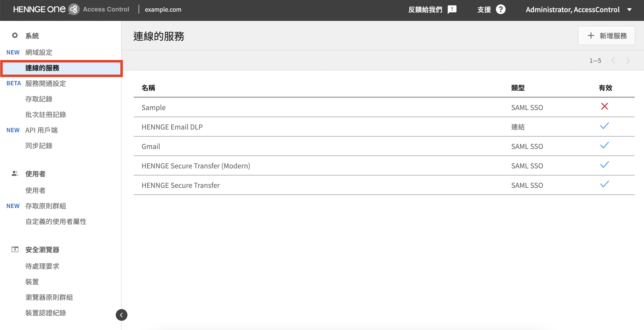
Task: Click the checkmark for Secure Transfer (Modern)
Action: click(605, 165)
